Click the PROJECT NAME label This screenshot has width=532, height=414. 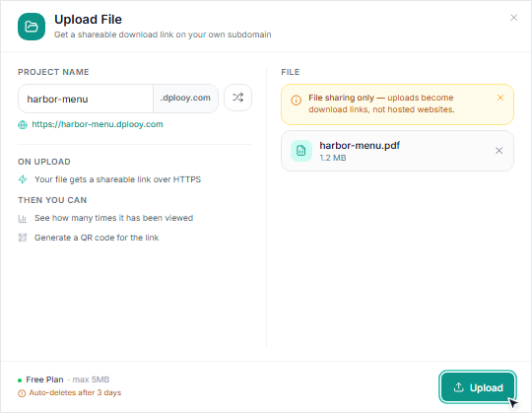(53, 72)
